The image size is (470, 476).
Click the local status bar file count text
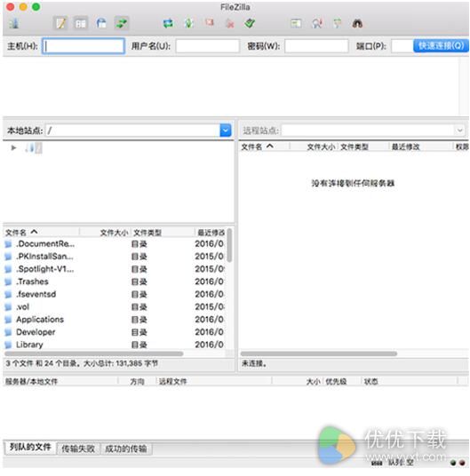coord(82,364)
